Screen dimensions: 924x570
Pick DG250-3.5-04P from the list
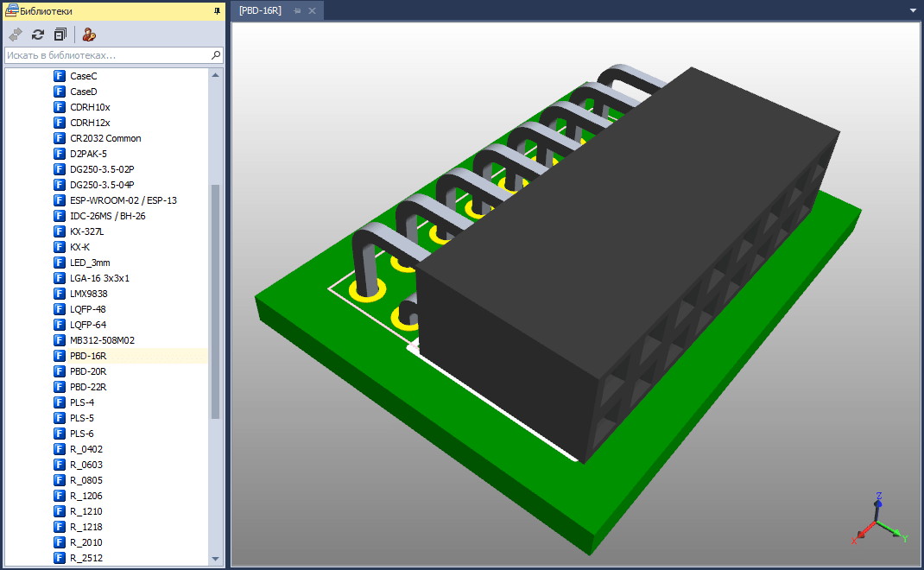102,185
